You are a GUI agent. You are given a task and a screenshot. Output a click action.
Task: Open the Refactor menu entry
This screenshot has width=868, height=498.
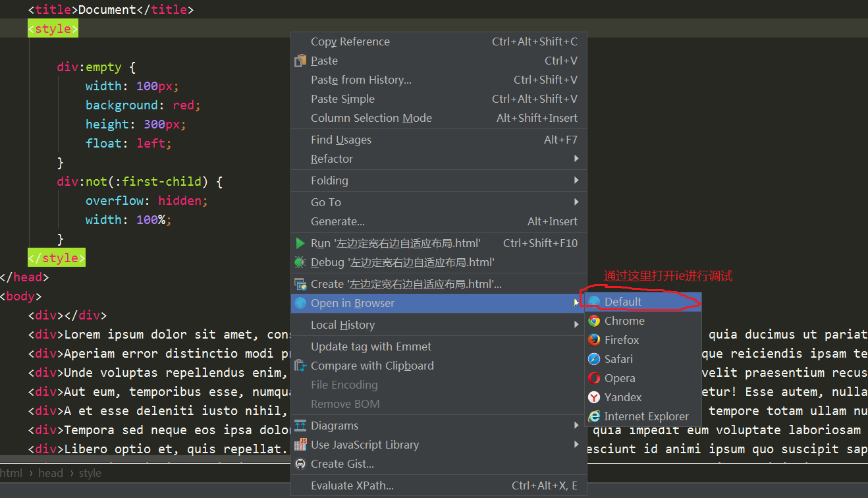[439, 159]
